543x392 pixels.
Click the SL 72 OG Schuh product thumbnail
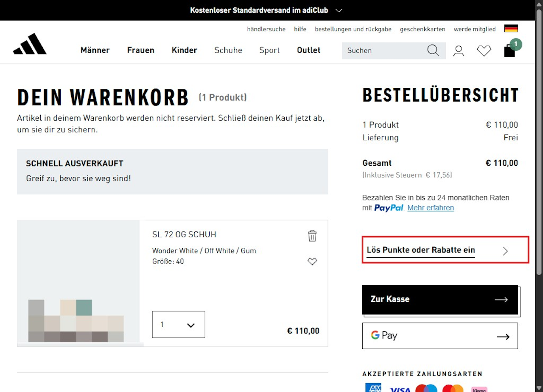80,283
